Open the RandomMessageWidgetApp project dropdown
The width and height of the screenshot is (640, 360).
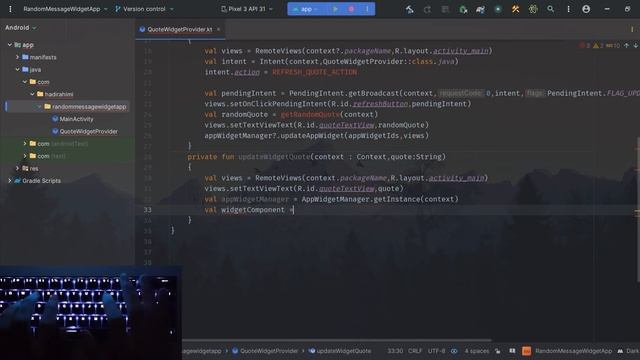[x=65, y=9]
